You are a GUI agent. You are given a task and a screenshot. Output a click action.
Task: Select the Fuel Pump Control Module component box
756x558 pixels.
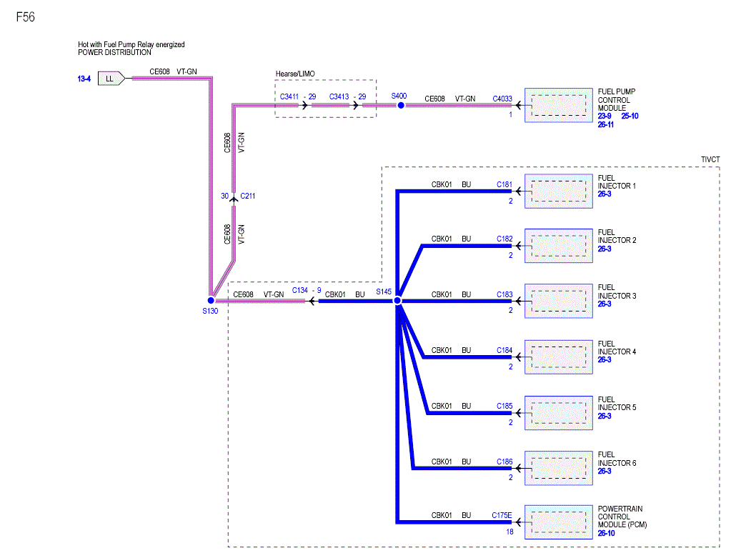coord(558,105)
